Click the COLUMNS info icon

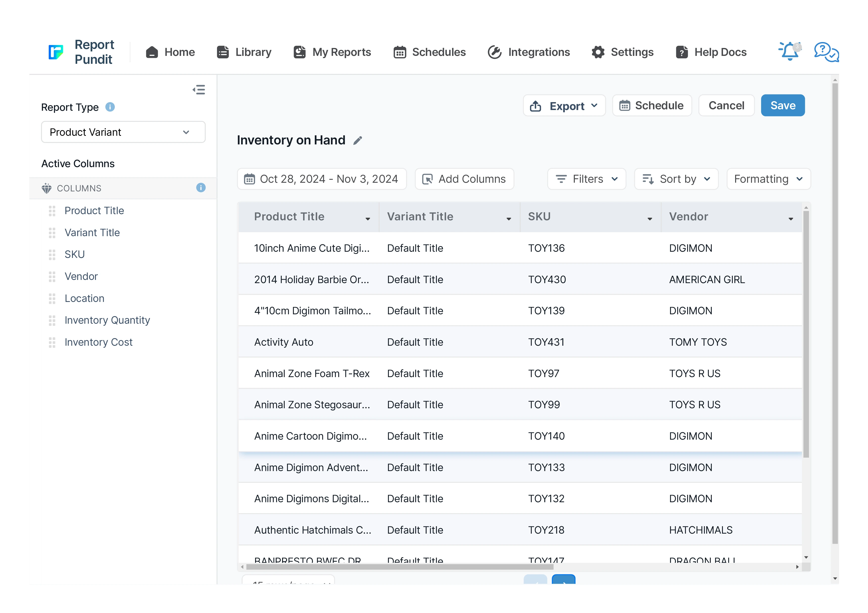[201, 188]
